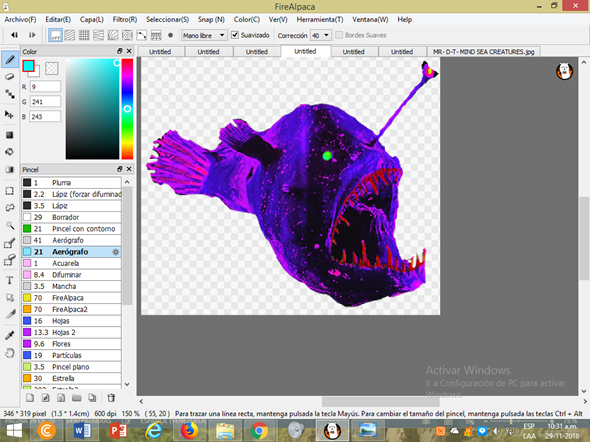Select the Difuminar brush
The width and height of the screenshot is (590, 442).
click(x=71, y=275)
